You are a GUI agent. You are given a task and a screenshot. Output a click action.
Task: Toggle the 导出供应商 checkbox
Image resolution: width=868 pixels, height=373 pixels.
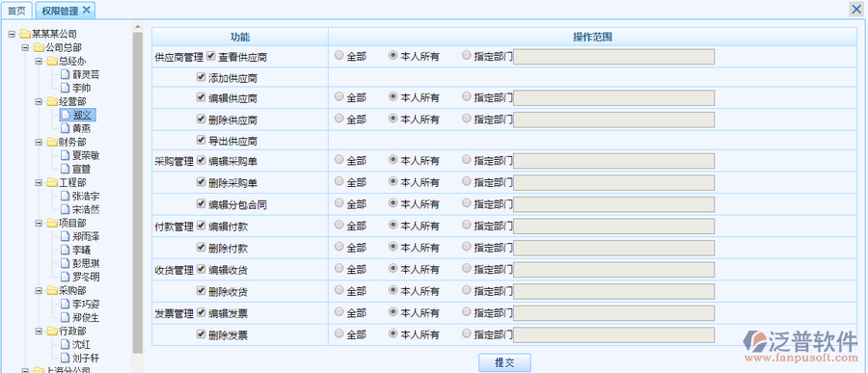pos(201,140)
